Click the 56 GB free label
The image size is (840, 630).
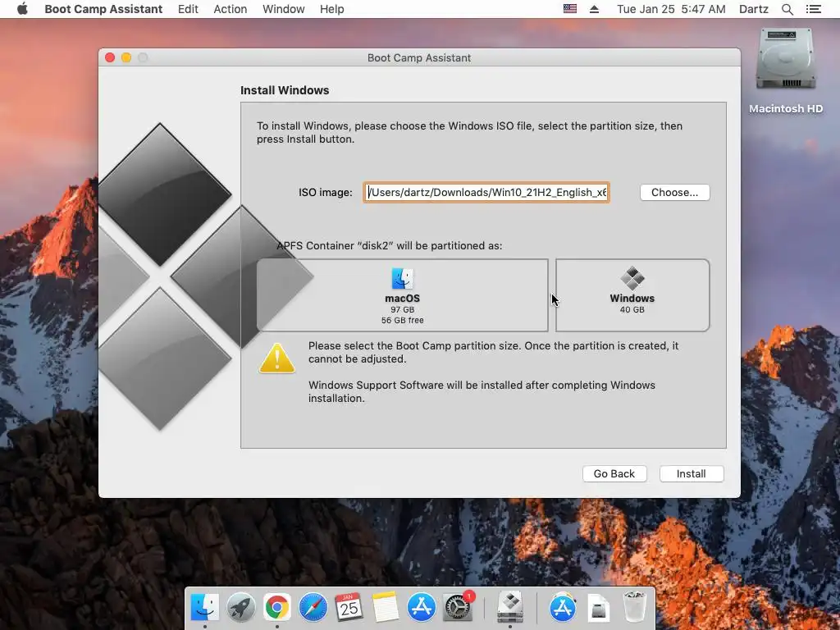point(402,321)
